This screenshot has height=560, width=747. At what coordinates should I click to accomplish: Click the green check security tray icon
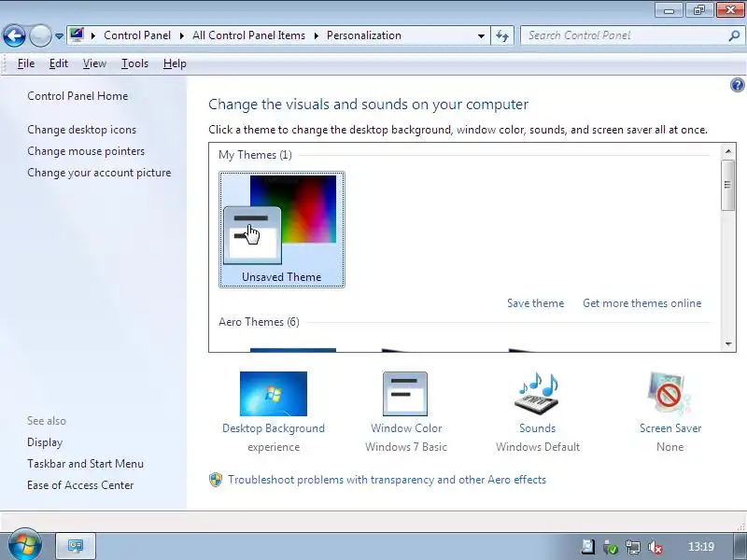point(611,547)
